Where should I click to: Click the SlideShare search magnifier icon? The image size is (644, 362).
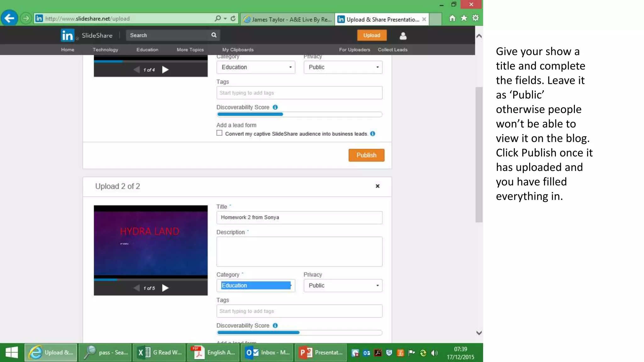[x=214, y=35]
